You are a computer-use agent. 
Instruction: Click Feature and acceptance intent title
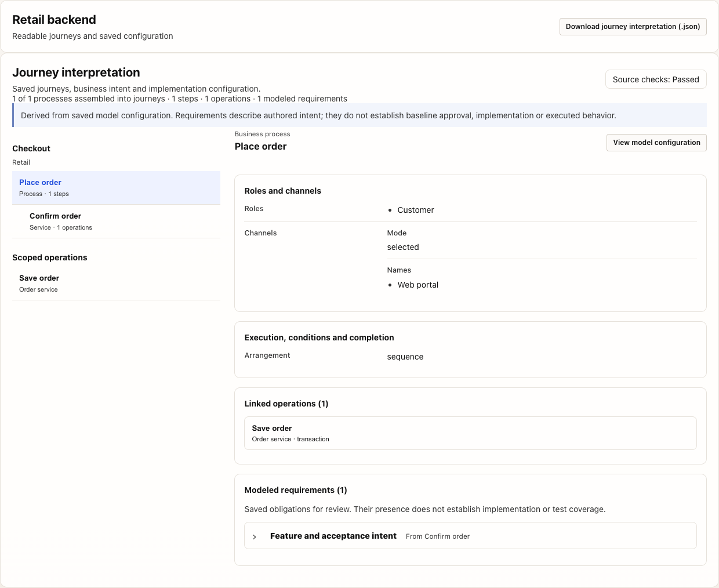(x=333, y=536)
